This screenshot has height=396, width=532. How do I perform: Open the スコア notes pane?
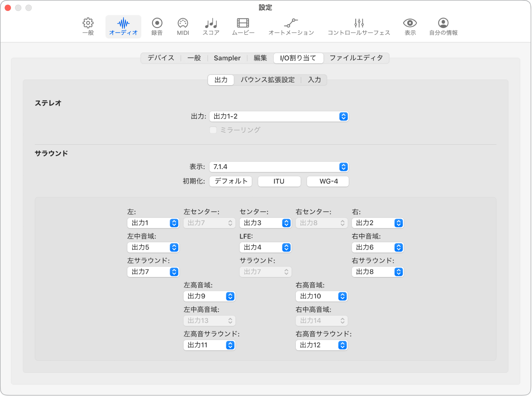211,27
